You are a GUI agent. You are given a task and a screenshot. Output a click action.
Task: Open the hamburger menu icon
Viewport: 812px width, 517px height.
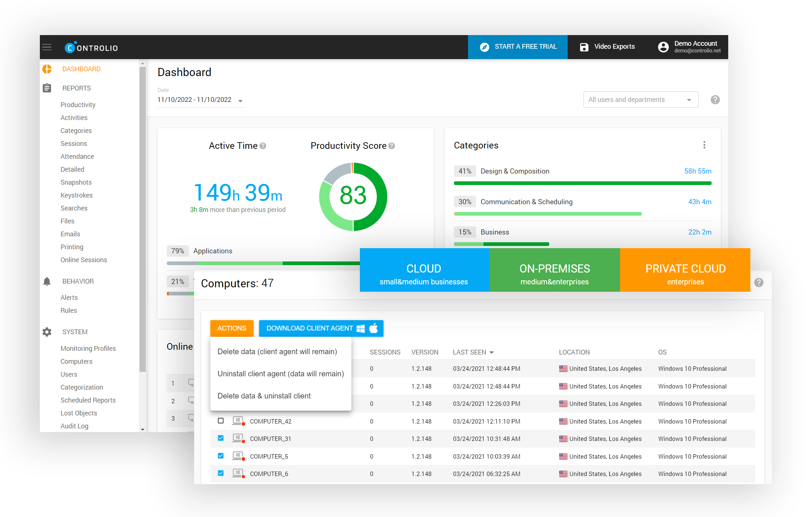[47, 47]
